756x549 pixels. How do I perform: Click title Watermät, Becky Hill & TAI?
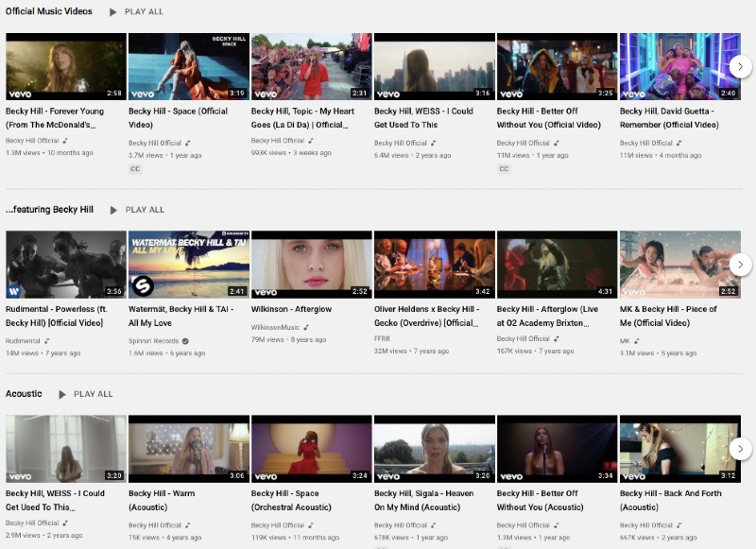pyautogui.click(x=180, y=316)
